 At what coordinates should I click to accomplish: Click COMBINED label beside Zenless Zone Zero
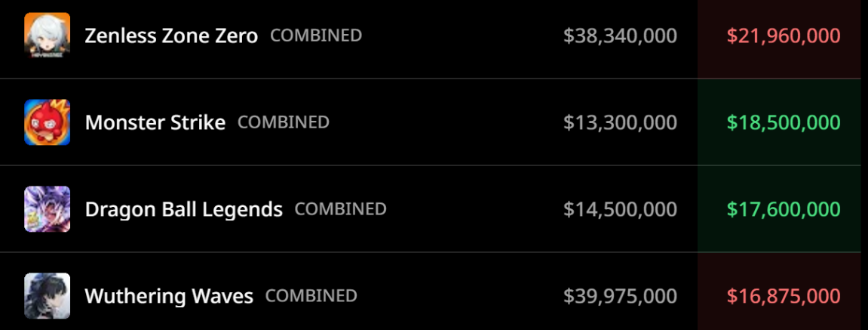point(316,35)
